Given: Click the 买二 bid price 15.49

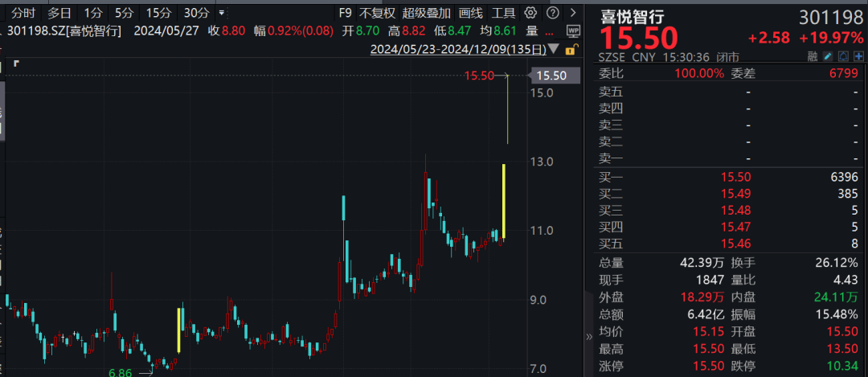Looking at the screenshot, I should pyautogui.click(x=735, y=194).
